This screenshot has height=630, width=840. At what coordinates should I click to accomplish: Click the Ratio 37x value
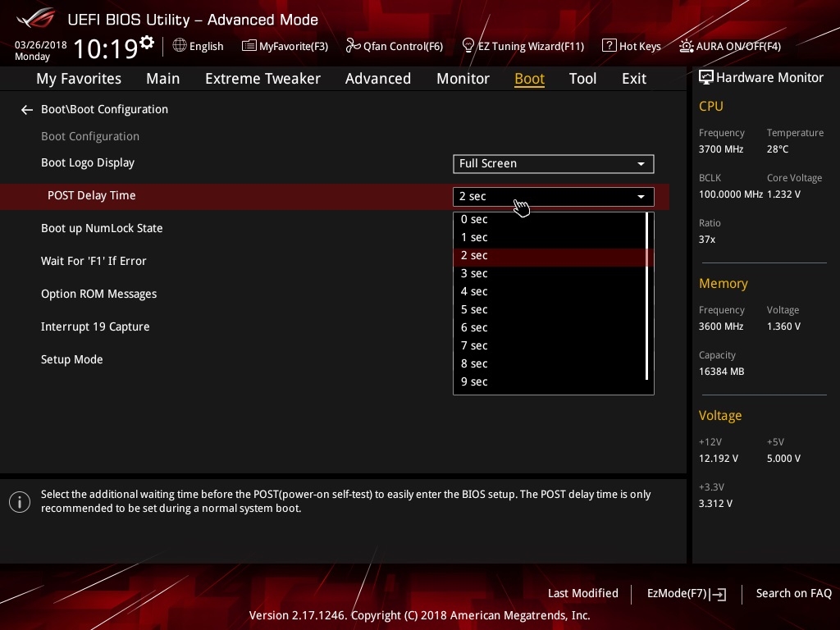(706, 240)
